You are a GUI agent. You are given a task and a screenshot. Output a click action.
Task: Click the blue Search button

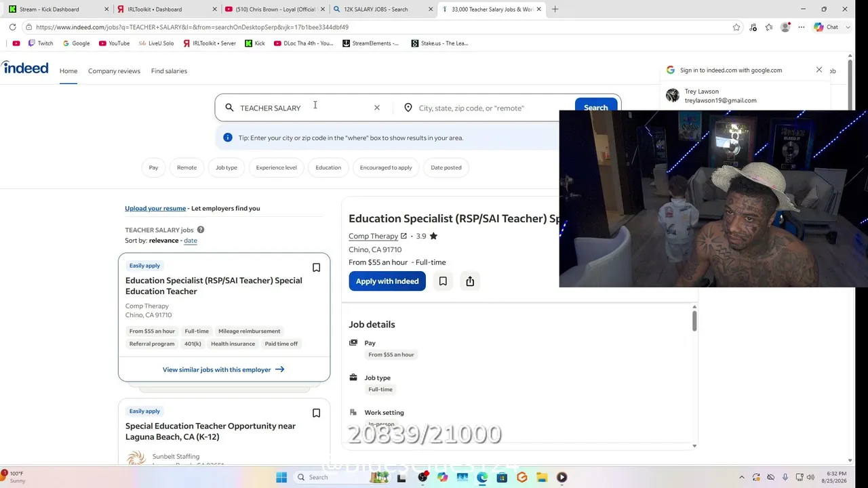596,108
